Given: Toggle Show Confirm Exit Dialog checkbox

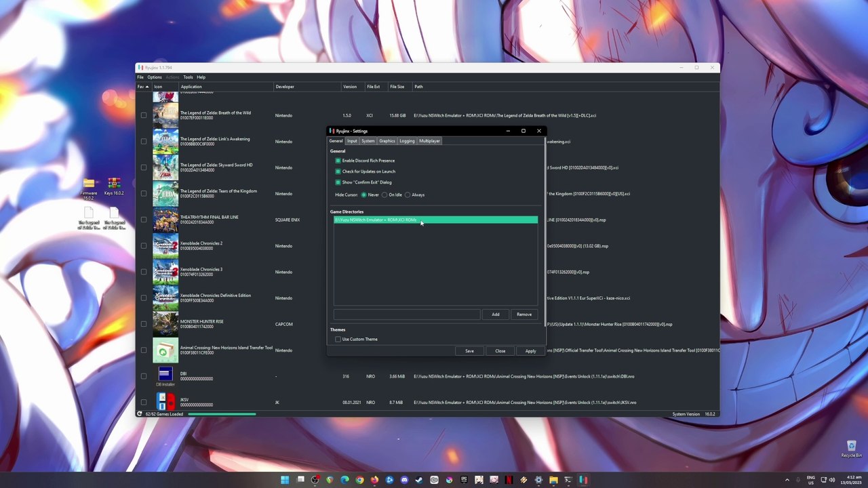Looking at the screenshot, I should (x=338, y=182).
